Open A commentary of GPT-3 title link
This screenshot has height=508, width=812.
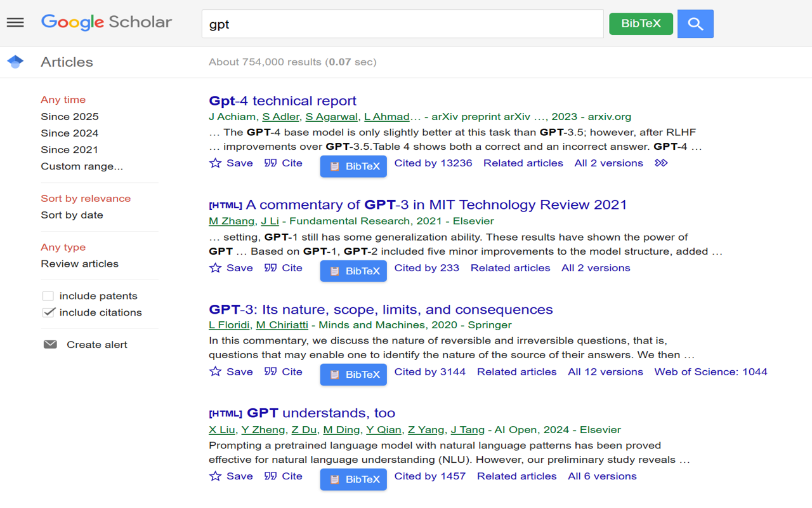(436, 205)
